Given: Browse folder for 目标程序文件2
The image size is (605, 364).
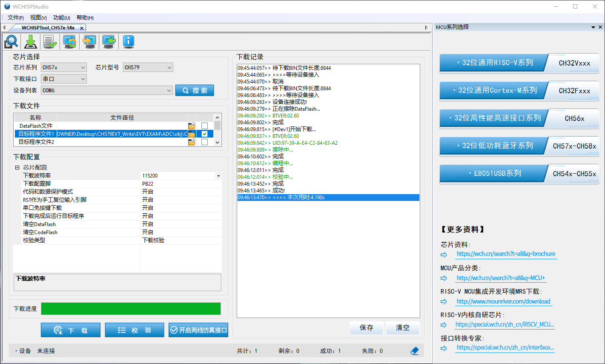Looking at the screenshot, I should coord(192,142).
